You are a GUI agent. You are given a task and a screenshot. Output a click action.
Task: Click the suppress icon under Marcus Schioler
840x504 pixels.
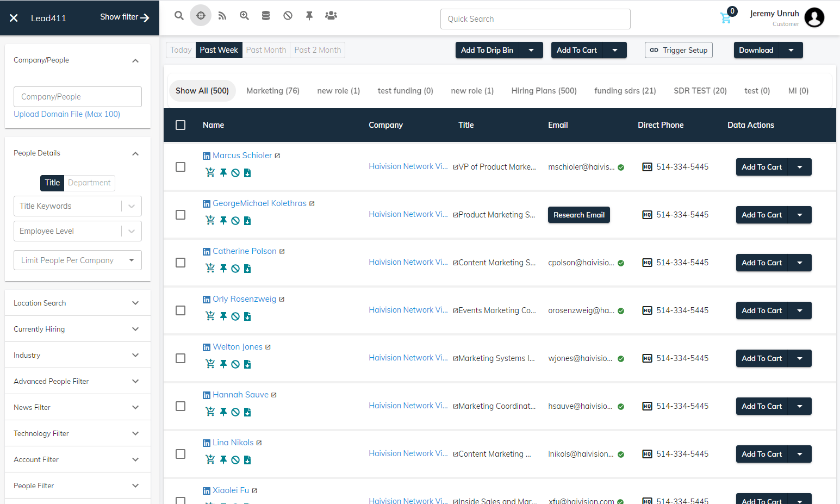click(235, 172)
